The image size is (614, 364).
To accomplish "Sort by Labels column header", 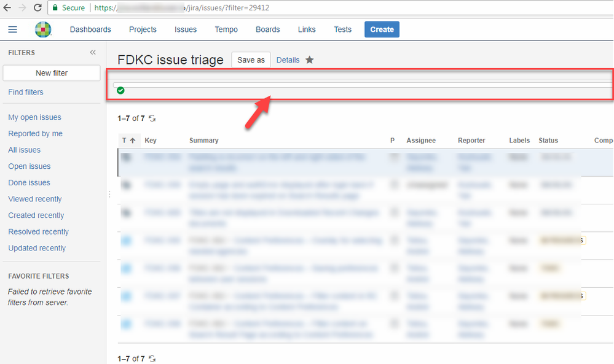I will (519, 141).
